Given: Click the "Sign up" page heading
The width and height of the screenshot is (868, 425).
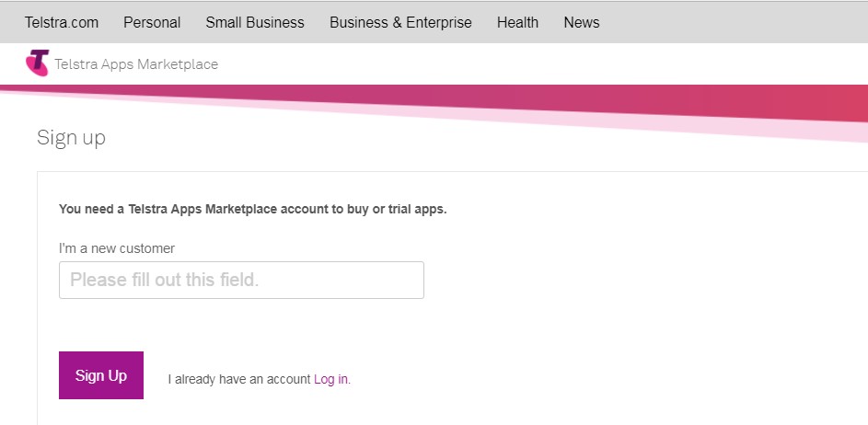Looking at the screenshot, I should click(x=71, y=138).
